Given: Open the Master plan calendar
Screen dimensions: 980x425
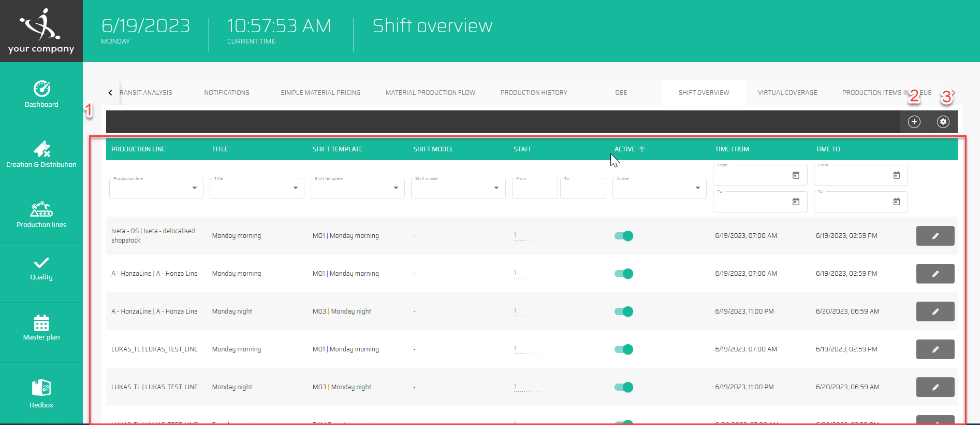Looking at the screenshot, I should tap(41, 328).
